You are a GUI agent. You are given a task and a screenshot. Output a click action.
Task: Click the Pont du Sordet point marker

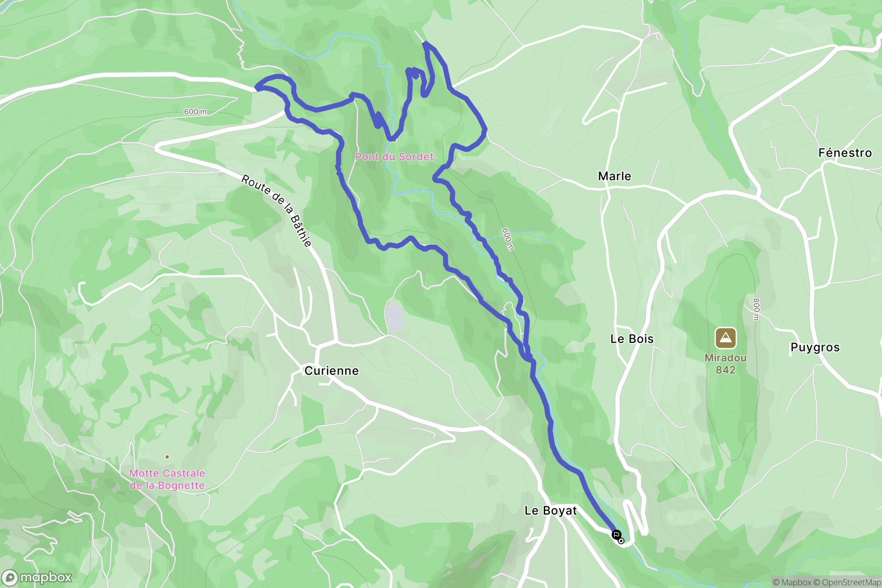pos(394,141)
